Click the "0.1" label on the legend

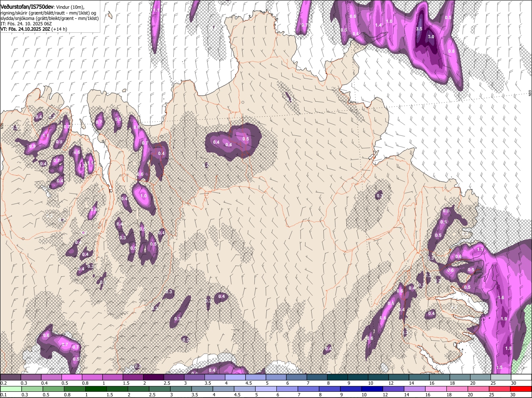click(x=3, y=395)
